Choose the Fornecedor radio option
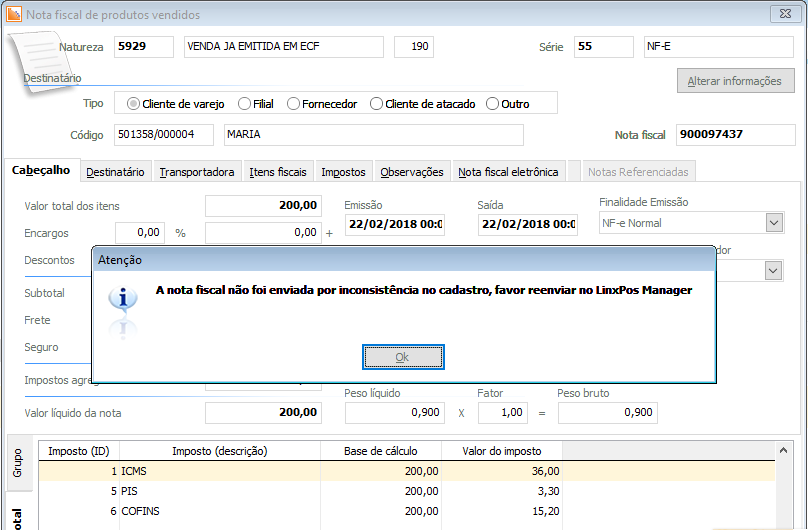 coord(294,104)
